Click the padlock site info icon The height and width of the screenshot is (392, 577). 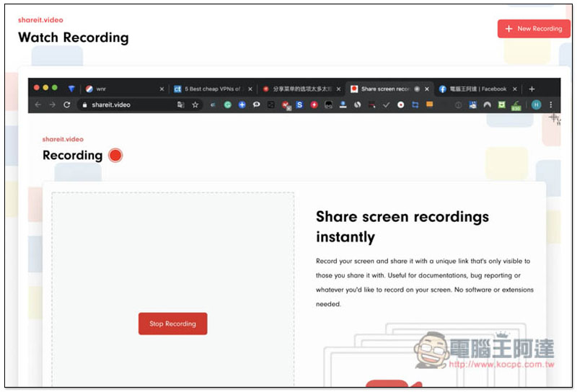coord(84,105)
